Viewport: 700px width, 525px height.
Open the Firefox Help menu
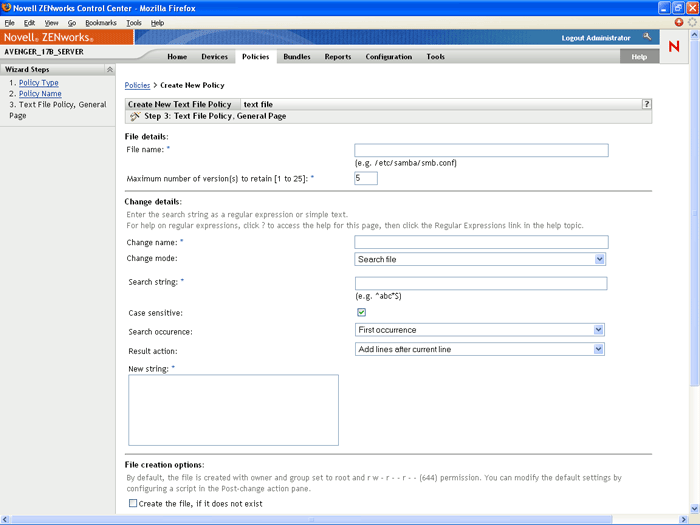tap(157, 23)
